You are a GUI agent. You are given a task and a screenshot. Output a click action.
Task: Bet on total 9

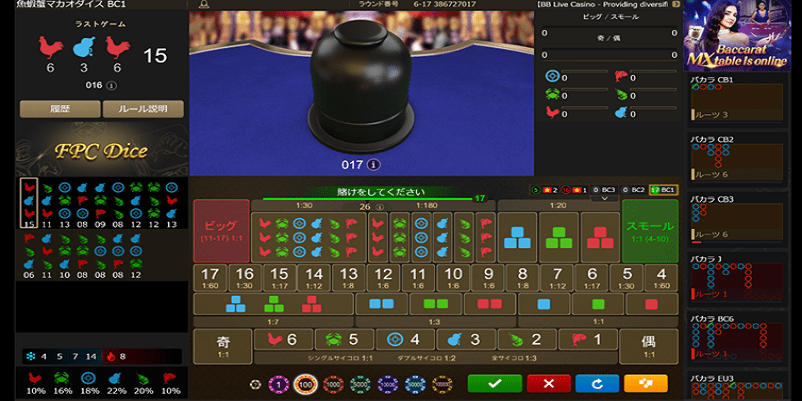coord(487,278)
